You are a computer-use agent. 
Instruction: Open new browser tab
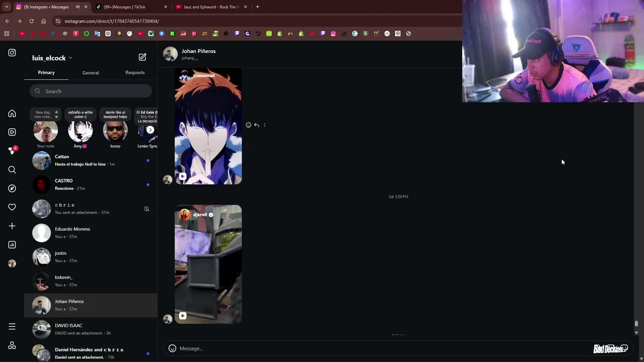coord(257,7)
